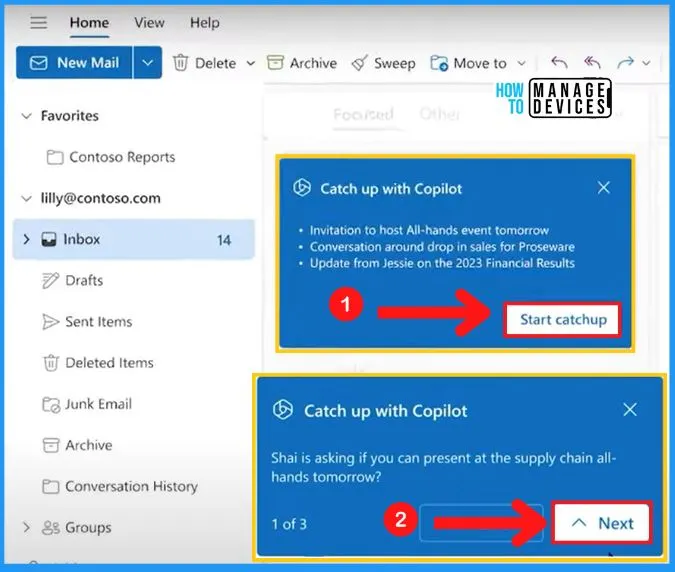Image resolution: width=675 pixels, height=572 pixels.
Task: Expand the New Mail dropdown arrow
Action: point(148,63)
